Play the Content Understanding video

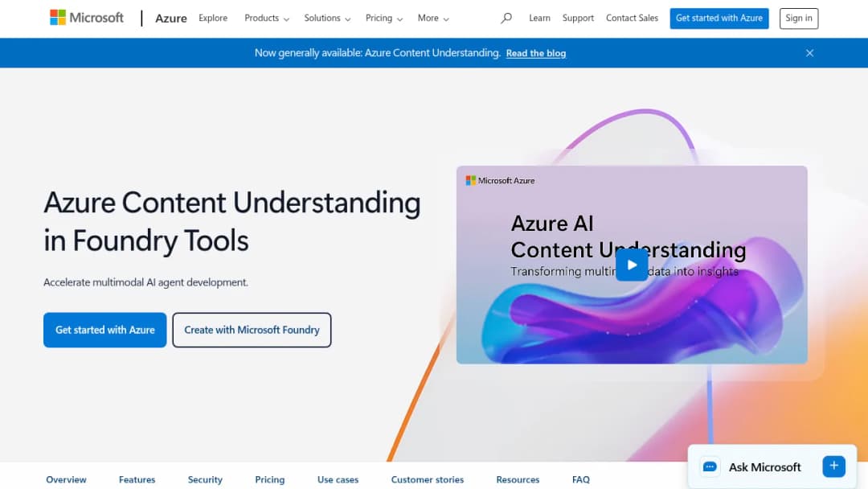(x=632, y=265)
